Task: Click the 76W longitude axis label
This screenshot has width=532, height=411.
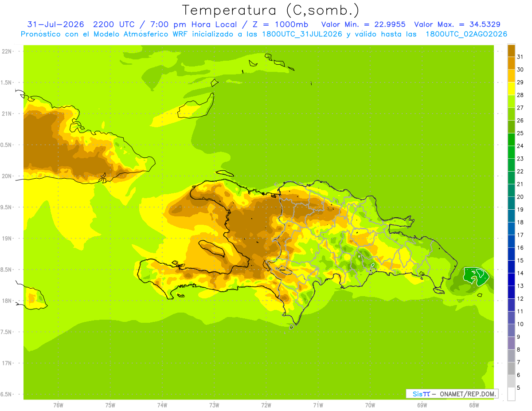Action: click(58, 405)
